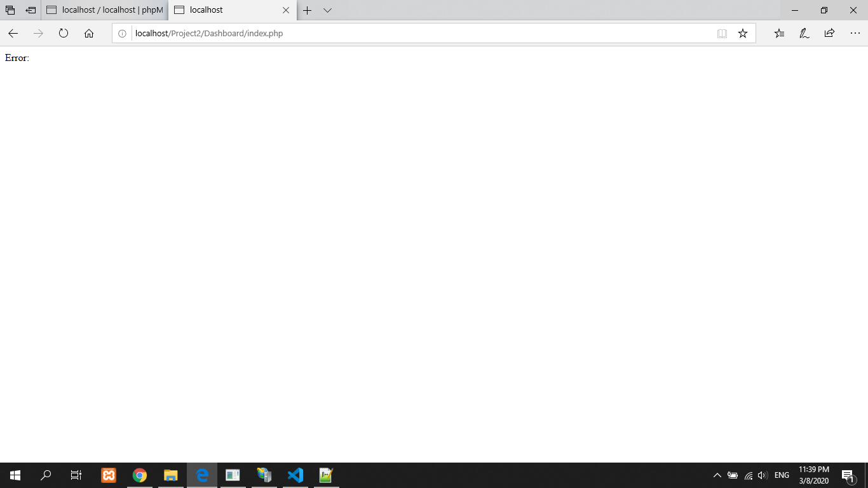Go to the Home page
868x488 pixels.
[x=89, y=34]
